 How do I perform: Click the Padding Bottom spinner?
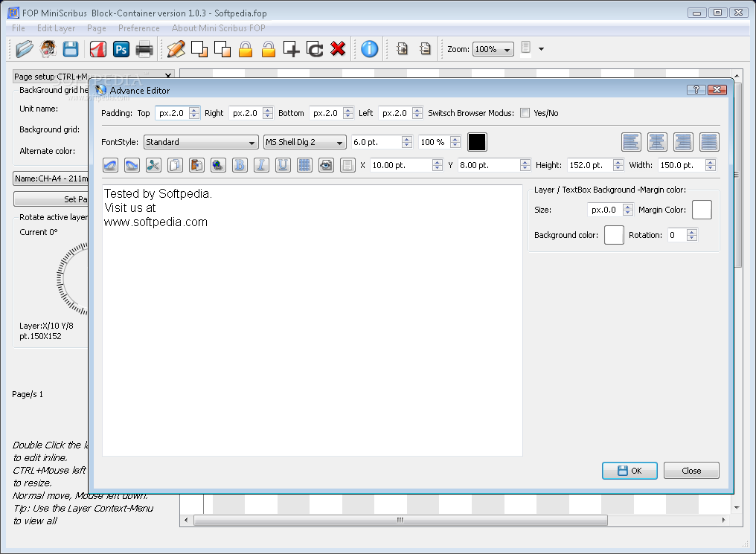331,113
